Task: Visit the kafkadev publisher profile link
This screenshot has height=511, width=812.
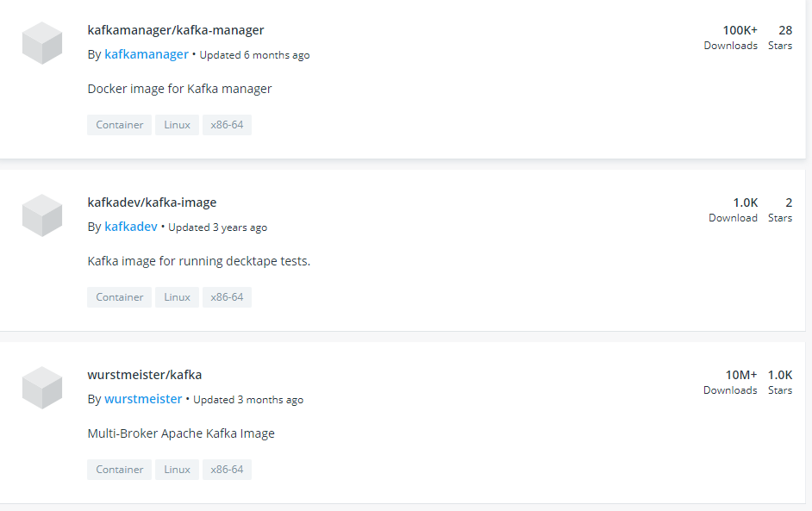Action: (x=131, y=227)
